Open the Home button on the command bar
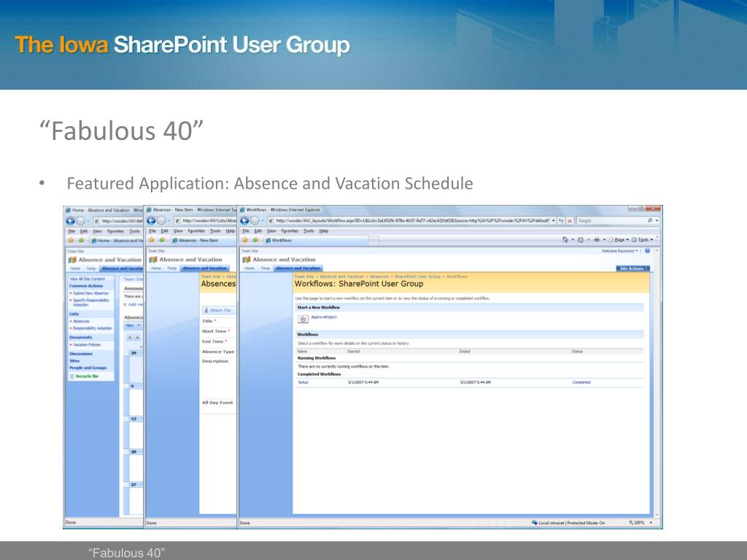This screenshot has height=560, width=747. (x=565, y=240)
